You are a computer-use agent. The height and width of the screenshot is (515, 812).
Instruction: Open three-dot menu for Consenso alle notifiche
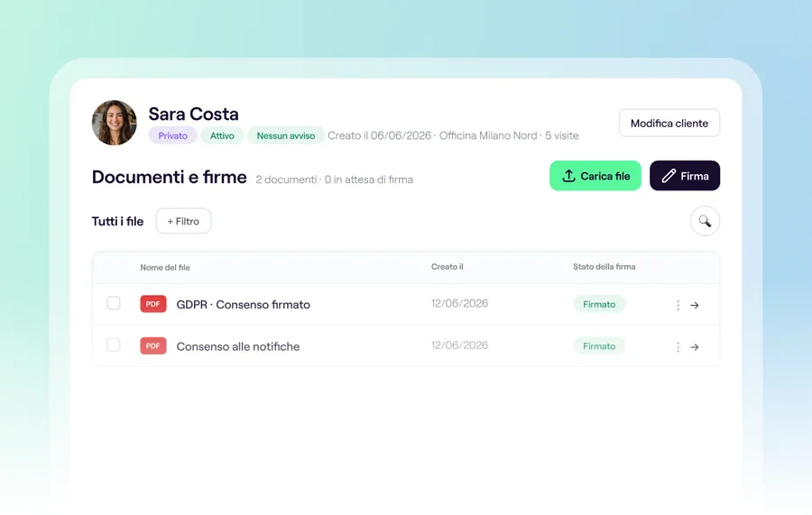[678, 346]
